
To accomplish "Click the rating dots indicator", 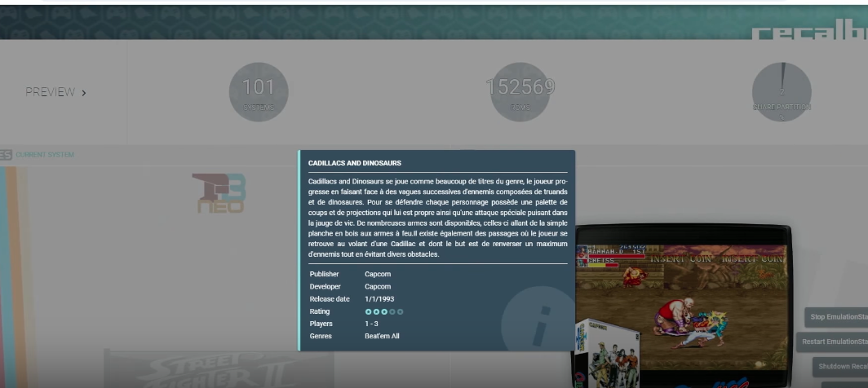I will [384, 311].
